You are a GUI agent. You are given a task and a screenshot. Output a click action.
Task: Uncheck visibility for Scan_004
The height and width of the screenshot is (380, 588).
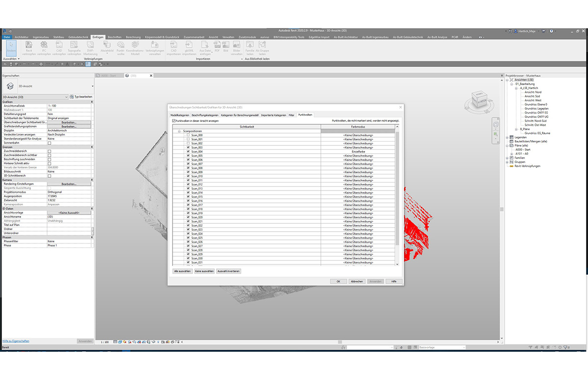click(188, 151)
